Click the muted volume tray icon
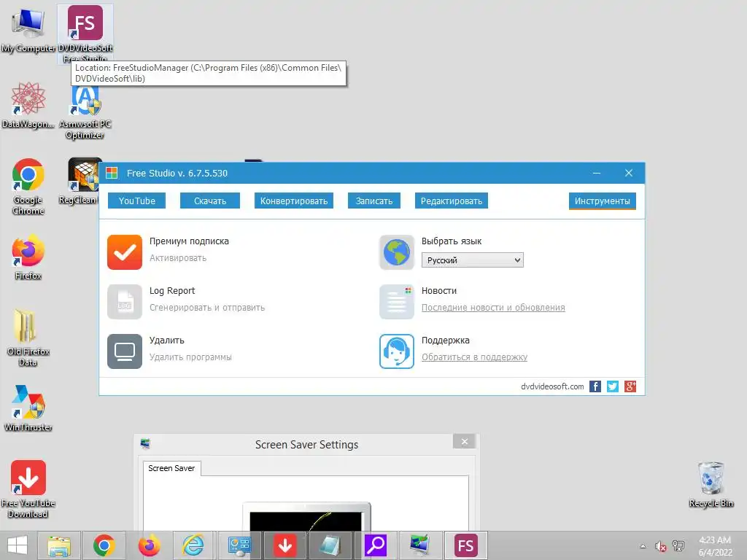Screen dimensions: 747x560 tap(660, 545)
